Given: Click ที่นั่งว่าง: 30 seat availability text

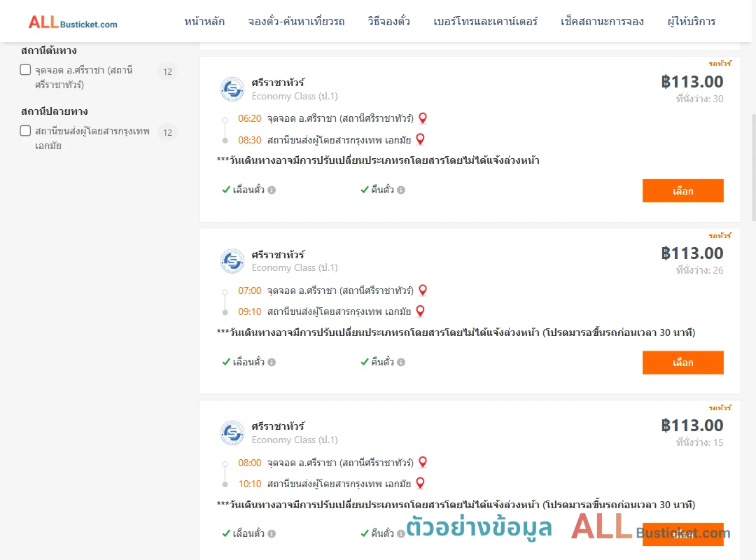Looking at the screenshot, I should 699,99.
